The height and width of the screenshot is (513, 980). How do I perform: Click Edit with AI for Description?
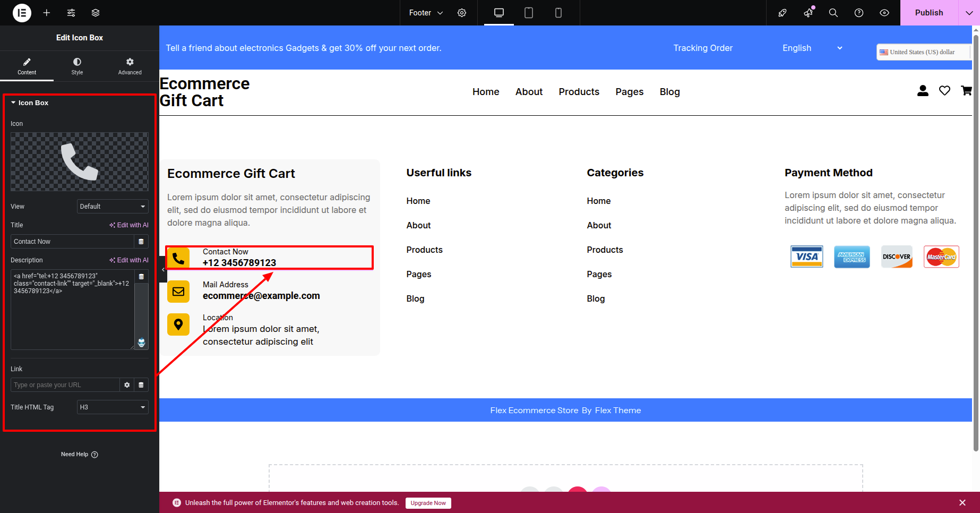point(129,260)
